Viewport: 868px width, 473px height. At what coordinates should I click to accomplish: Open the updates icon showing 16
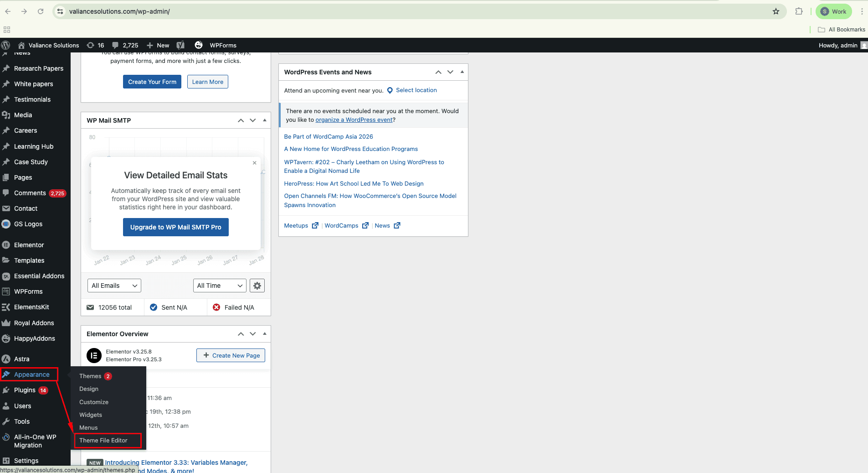point(96,45)
